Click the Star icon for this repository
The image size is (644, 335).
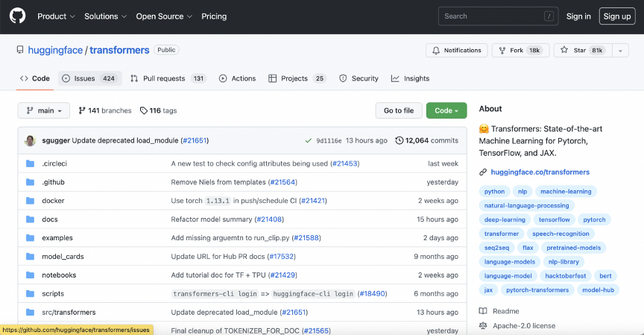click(564, 50)
